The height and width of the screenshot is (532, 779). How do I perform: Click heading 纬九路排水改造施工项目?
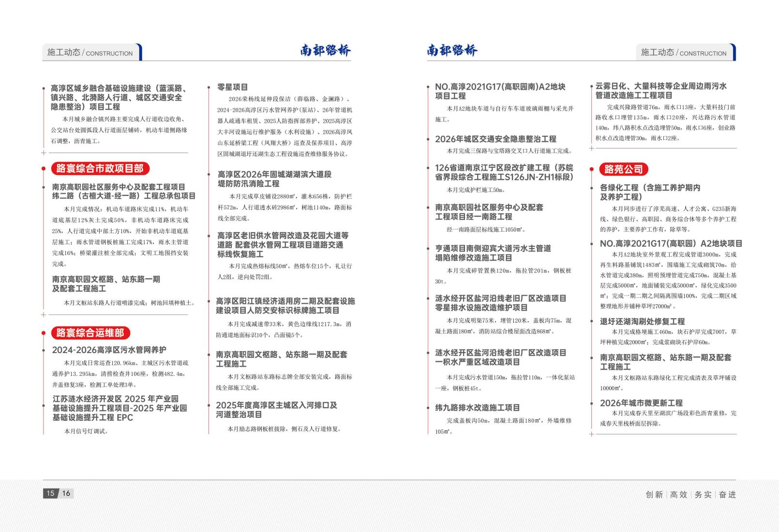pos(477,408)
